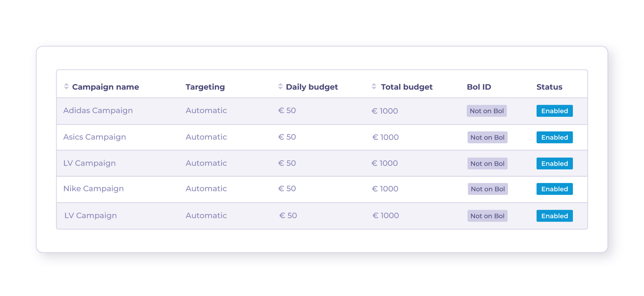Toggle Enabled status for Adidas Campaign
The height and width of the screenshot is (296, 644).
[x=554, y=111]
